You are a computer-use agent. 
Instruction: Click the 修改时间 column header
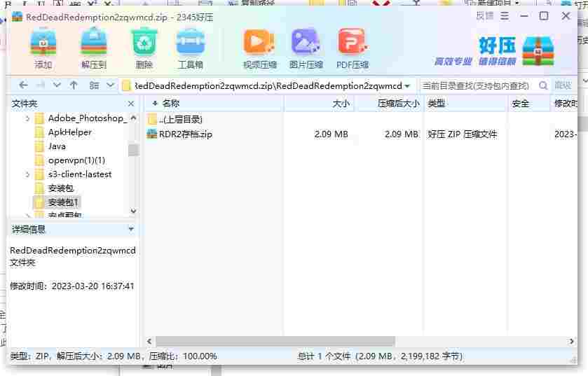[x=565, y=104]
